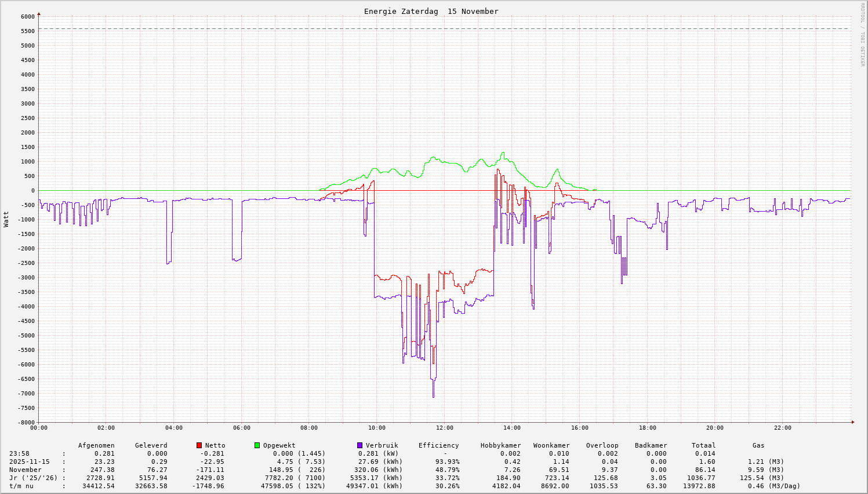Click the Woonkamer column header
The image size is (868, 494).
551,445
